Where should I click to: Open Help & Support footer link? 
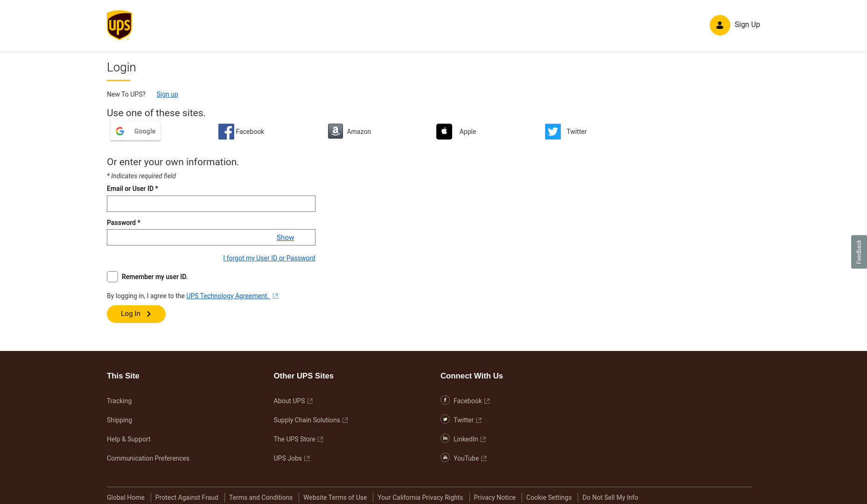[x=128, y=439]
